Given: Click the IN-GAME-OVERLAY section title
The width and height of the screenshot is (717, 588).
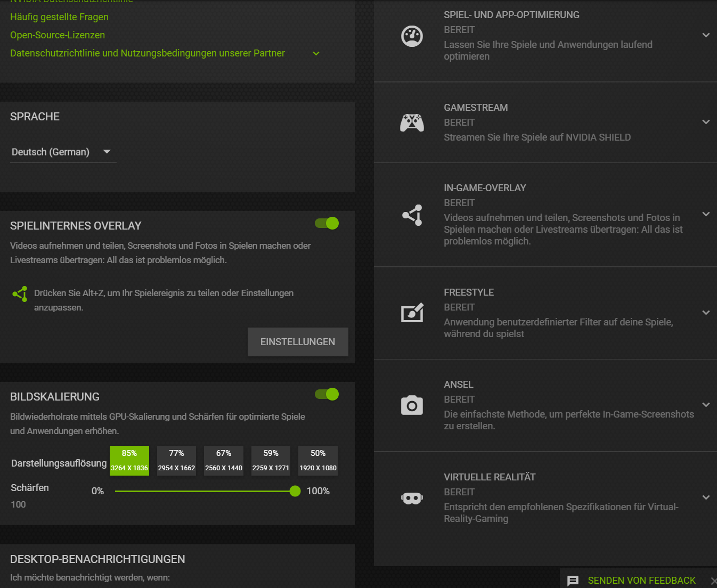Looking at the screenshot, I should tap(485, 188).
